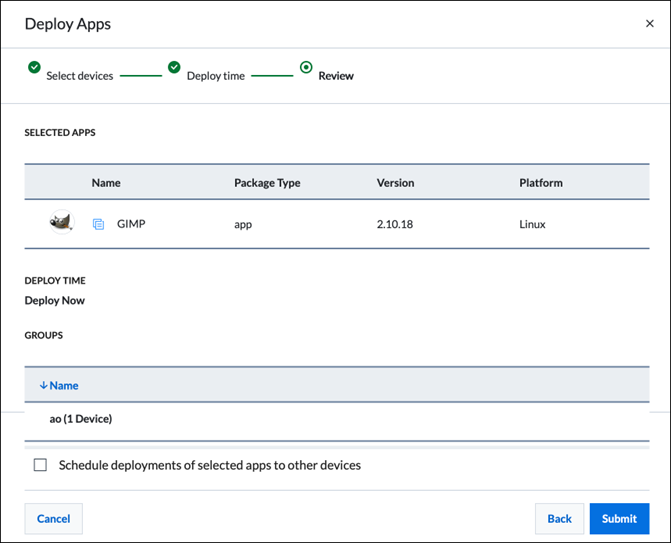This screenshot has width=671, height=543.
Task: Close the Deploy Apps dialog
Action: [649, 24]
